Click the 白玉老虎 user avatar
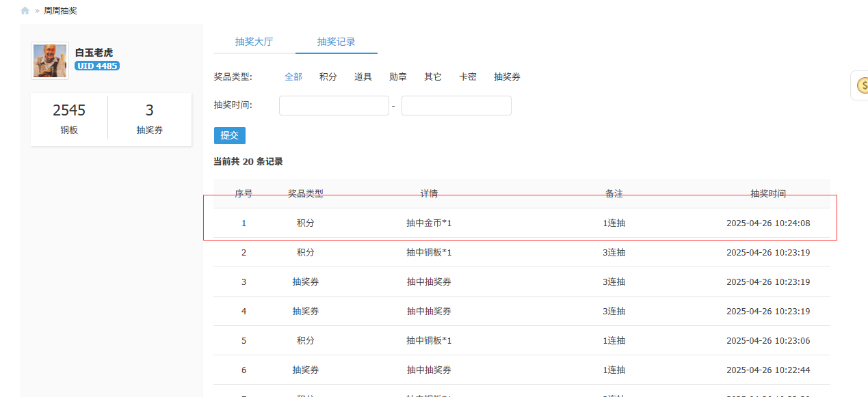 49,60
